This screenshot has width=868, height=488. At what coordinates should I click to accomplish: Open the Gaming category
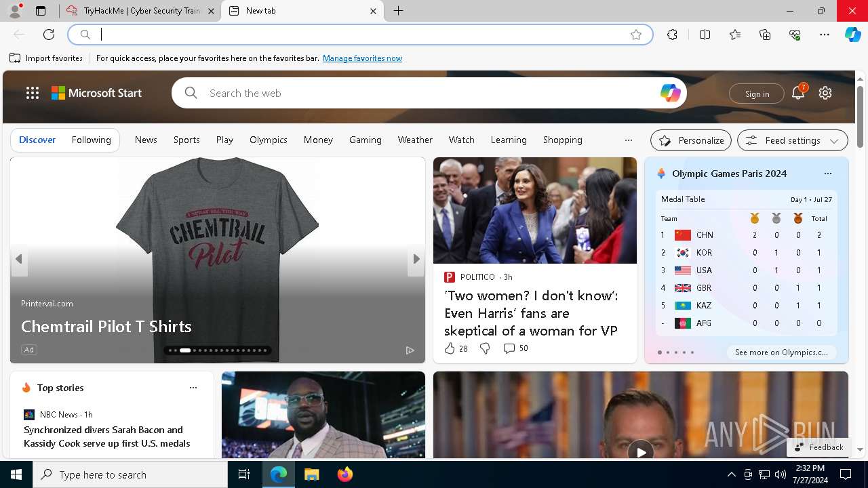click(x=366, y=140)
